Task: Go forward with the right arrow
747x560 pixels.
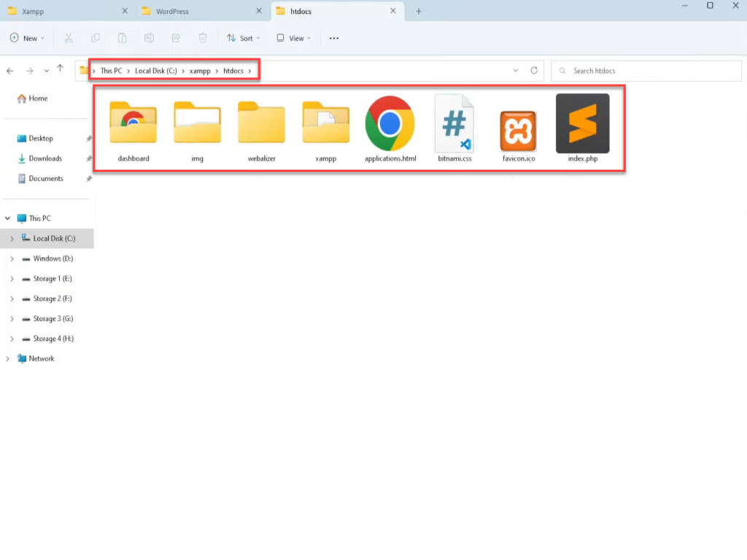Action: click(29, 71)
